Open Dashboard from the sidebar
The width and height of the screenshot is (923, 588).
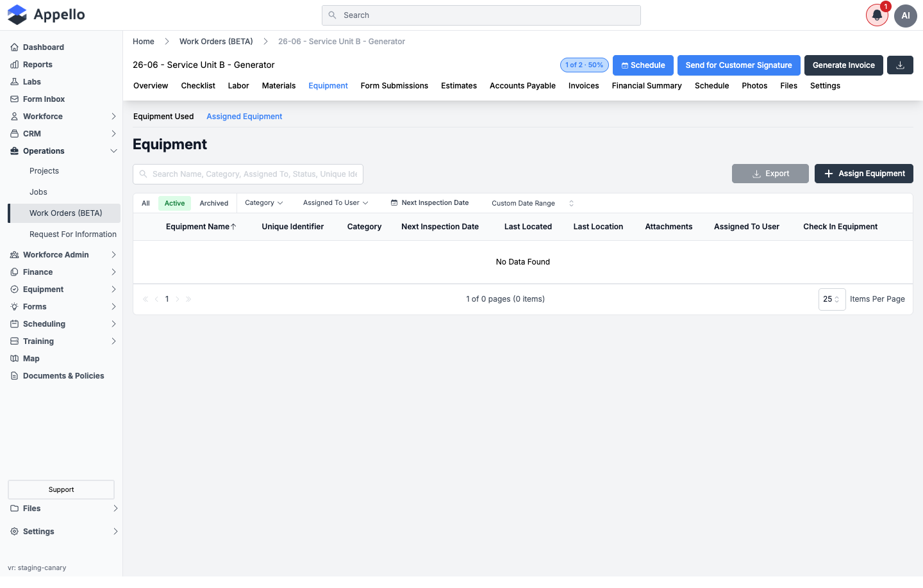click(x=43, y=47)
